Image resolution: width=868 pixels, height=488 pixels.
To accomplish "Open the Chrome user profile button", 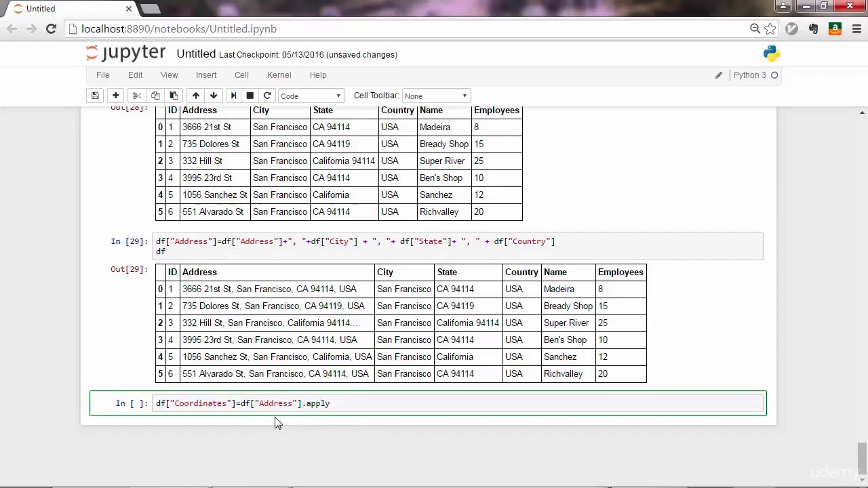I will tap(783, 6).
